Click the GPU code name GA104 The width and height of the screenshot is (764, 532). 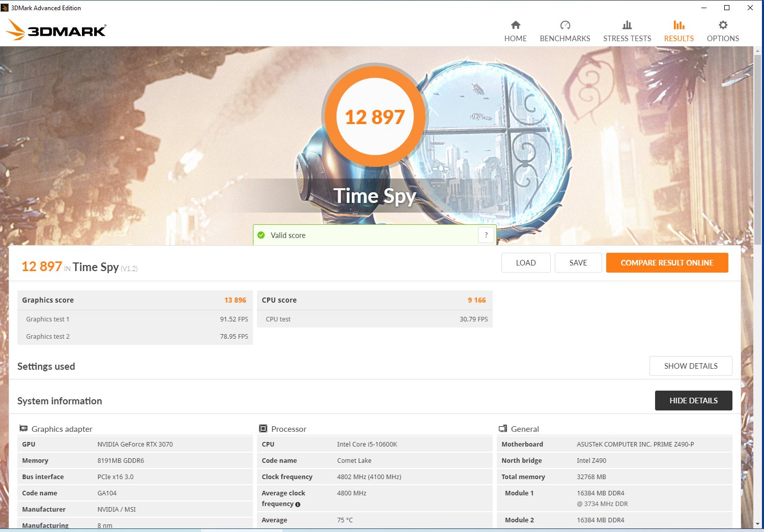tap(107, 493)
